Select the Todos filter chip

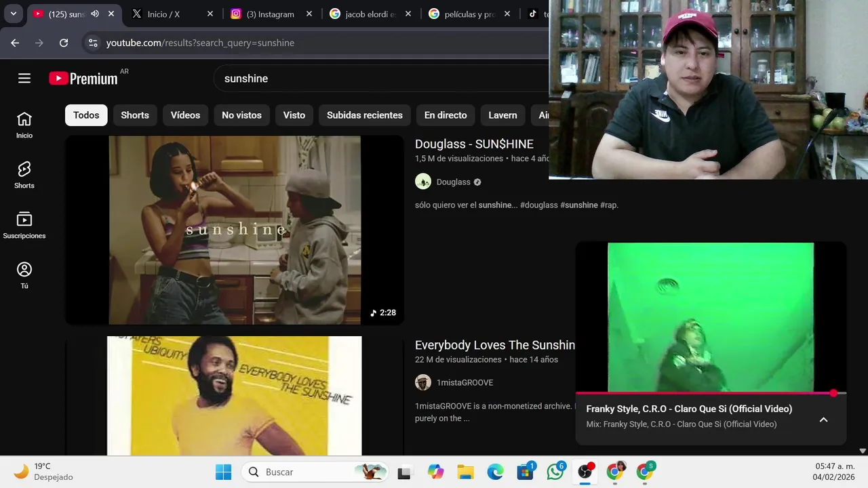(x=86, y=115)
